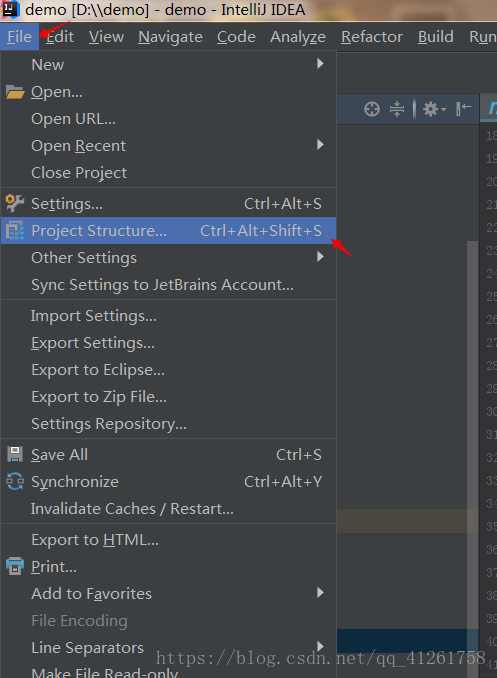Open Settings Repository...
The image size is (497, 678).
pyautogui.click(x=169, y=423)
